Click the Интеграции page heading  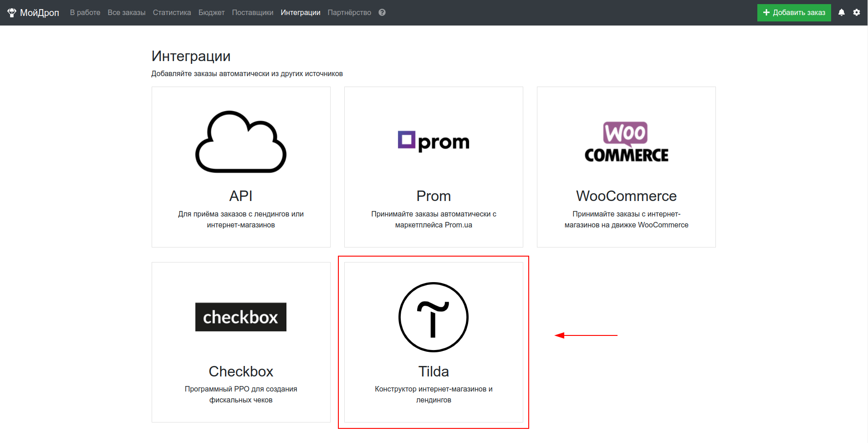(x=191, y=56)
